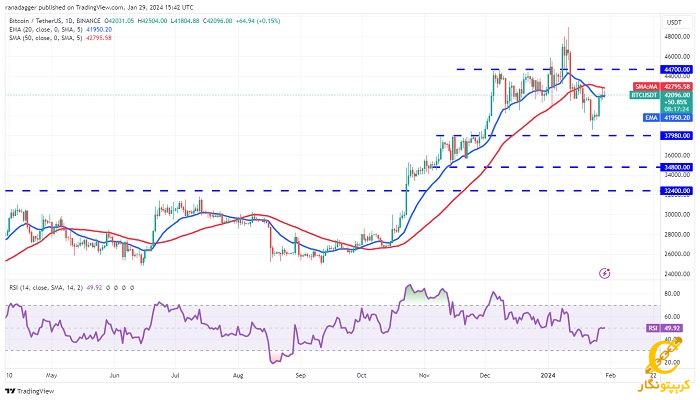
Task: Click the 48000.00 price axis tick
Action: [678, 37]
